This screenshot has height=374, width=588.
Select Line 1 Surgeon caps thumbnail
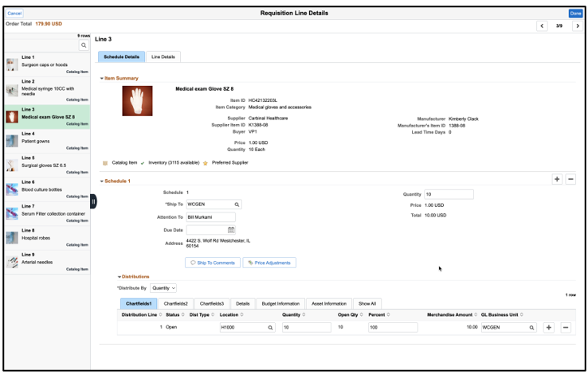(12, 64)
